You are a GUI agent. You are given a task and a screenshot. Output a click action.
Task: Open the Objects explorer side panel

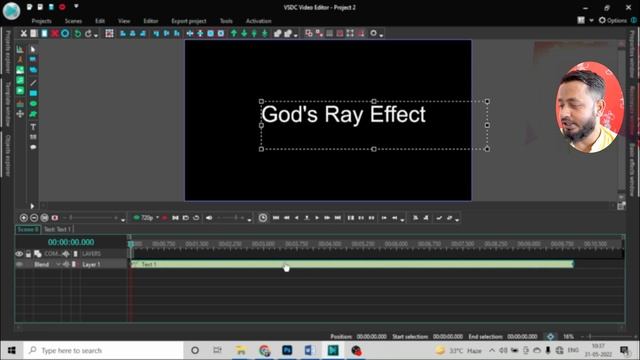coord(7,156)
